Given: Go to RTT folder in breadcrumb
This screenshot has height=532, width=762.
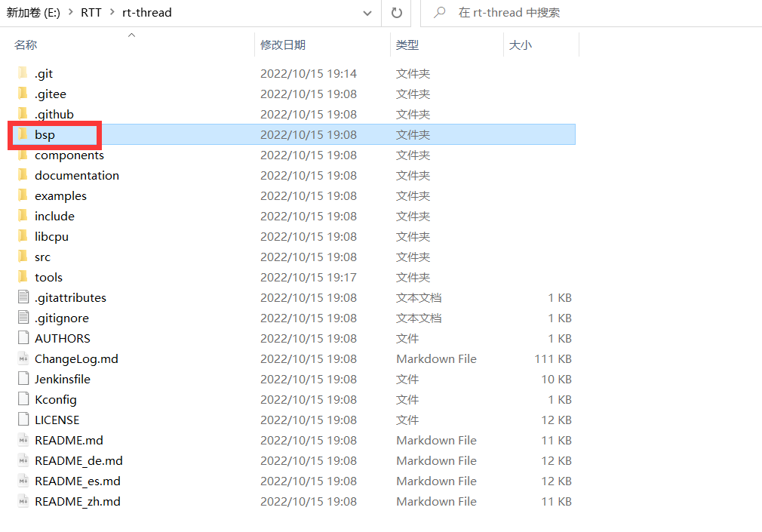Looking at the screenshot, I should tap(91, 13).
